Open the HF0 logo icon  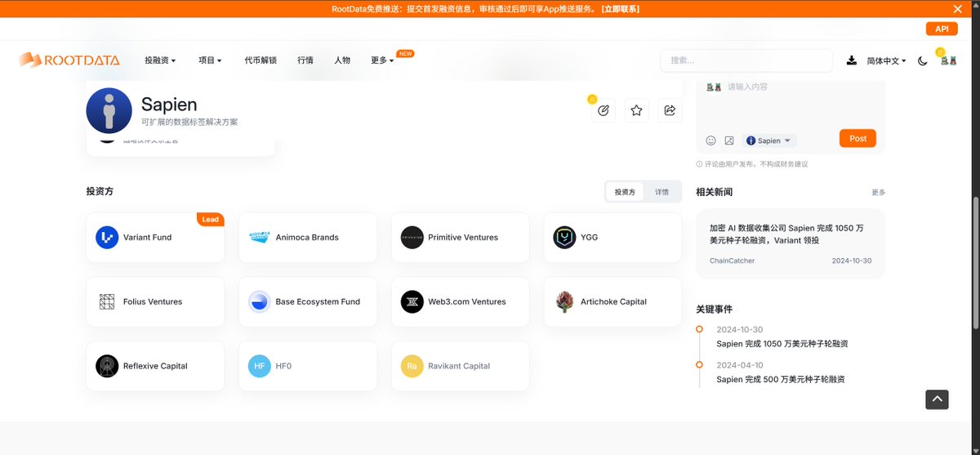click(260, 366)
